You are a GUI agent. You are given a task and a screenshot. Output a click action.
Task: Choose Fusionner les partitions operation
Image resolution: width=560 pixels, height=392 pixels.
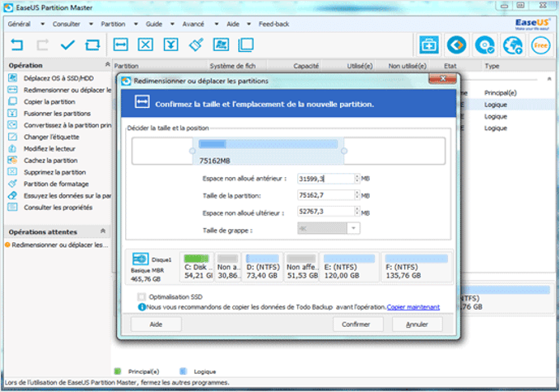pyautogui.click(x=57, y=114)
